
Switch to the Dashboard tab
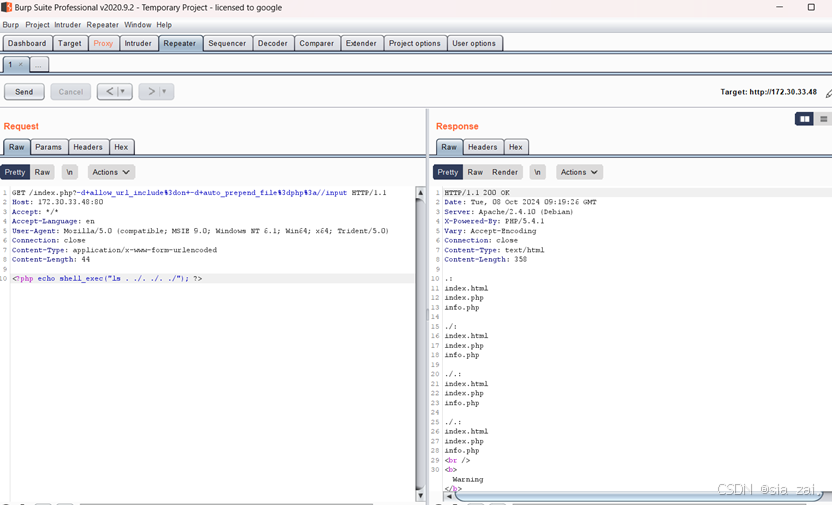(x=27, y=43)
